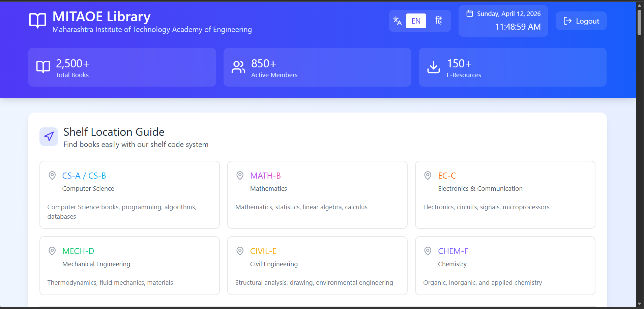
Task: Click the map pin icon beside MECH-D
Action: pyautogui.click(x=52, y=251)
